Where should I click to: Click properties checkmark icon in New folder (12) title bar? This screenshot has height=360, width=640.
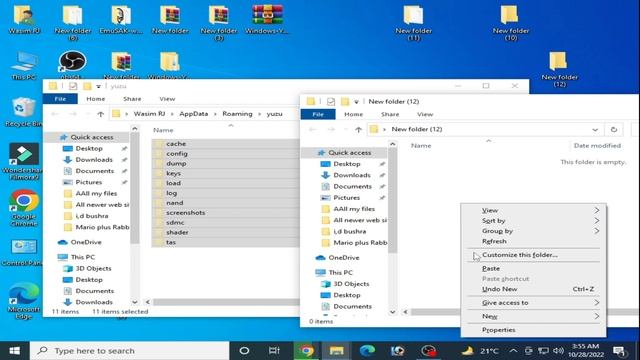click(x=331, y=102)
